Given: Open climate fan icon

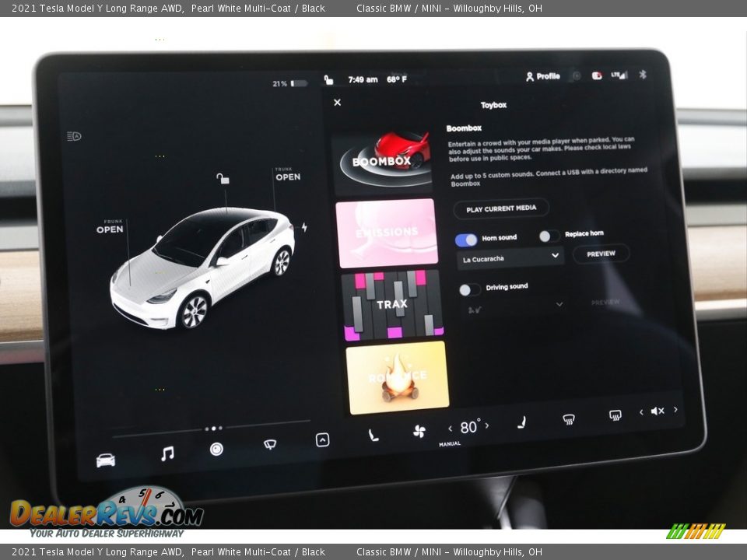Looking at the screenshot, I should coord(419,432).
